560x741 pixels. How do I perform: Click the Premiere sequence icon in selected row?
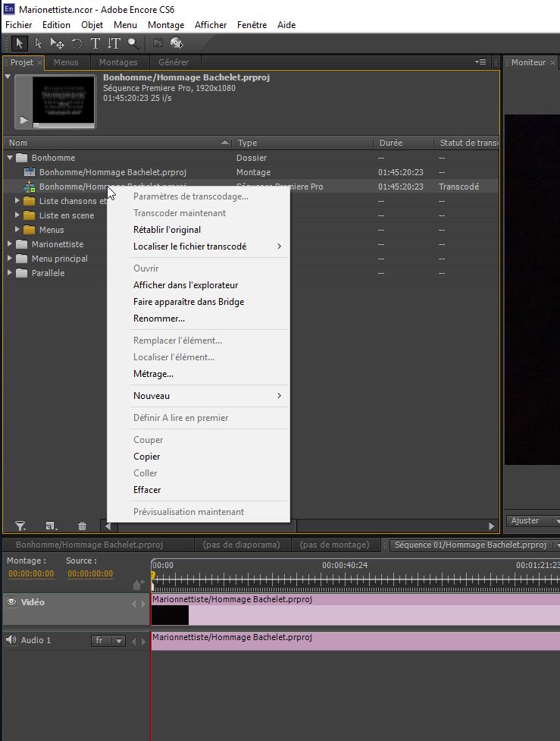[30, 187]
